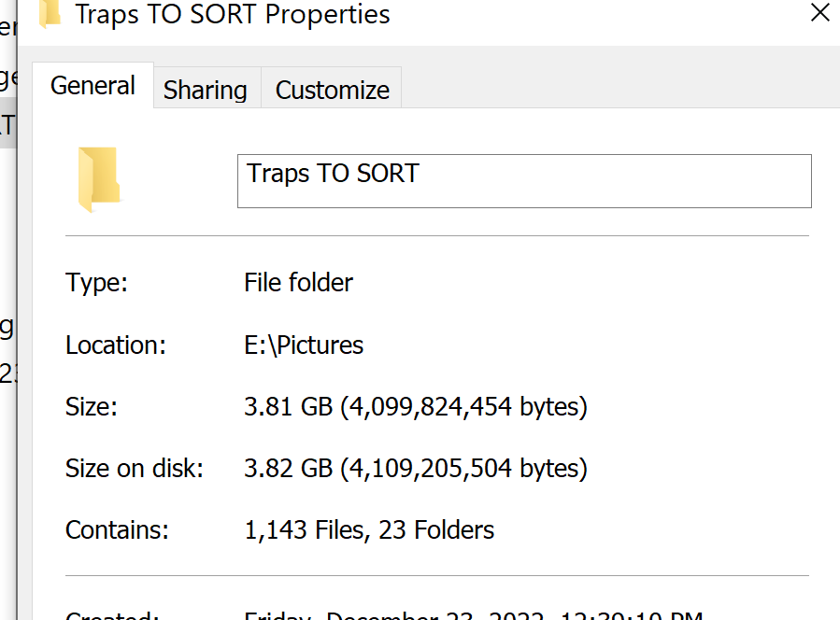Image resolution: width=840 pixels, height=620 pixels.
Task: Switch to the Sharing tab
Action: (205, 90)
